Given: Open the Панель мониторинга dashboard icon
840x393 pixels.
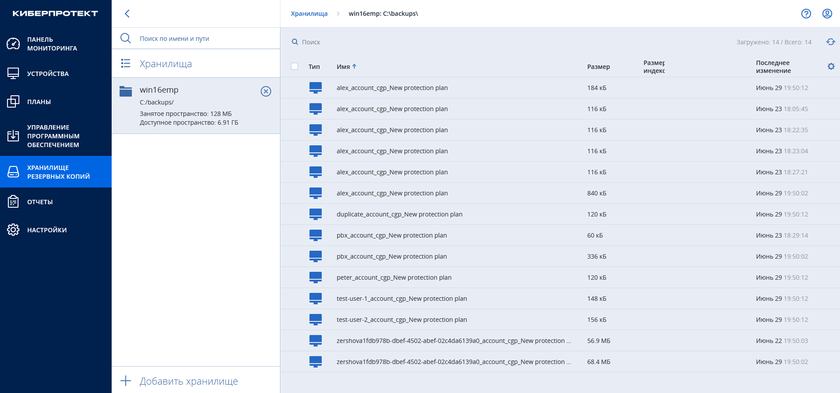Looking at the screenshot, I should tap(13, 44).
